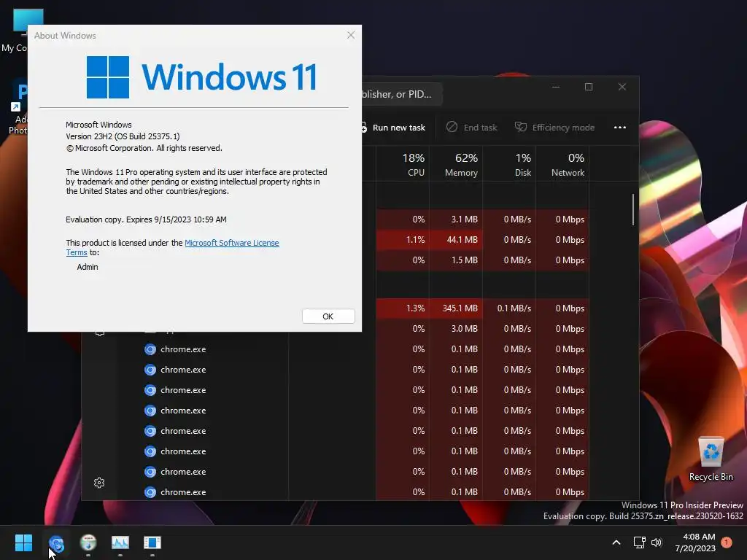Click the Task Manager search field
Image resolution: width=747 pixels, height=560 pixels.
[x=402, y=94]
